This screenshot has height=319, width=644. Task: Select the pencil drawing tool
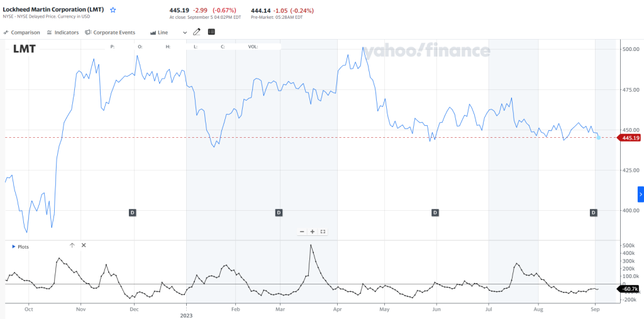pos(197,31)
